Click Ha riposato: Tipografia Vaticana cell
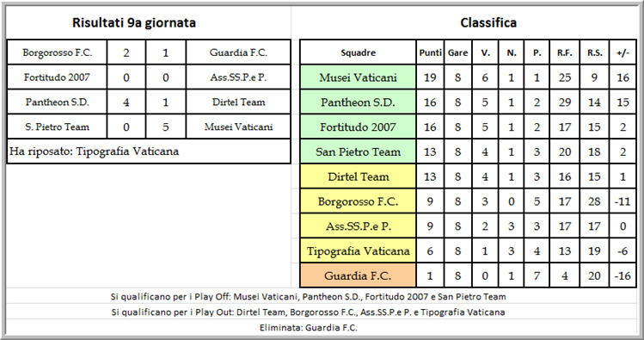This screenshot has width=644, height=340. 149,151
